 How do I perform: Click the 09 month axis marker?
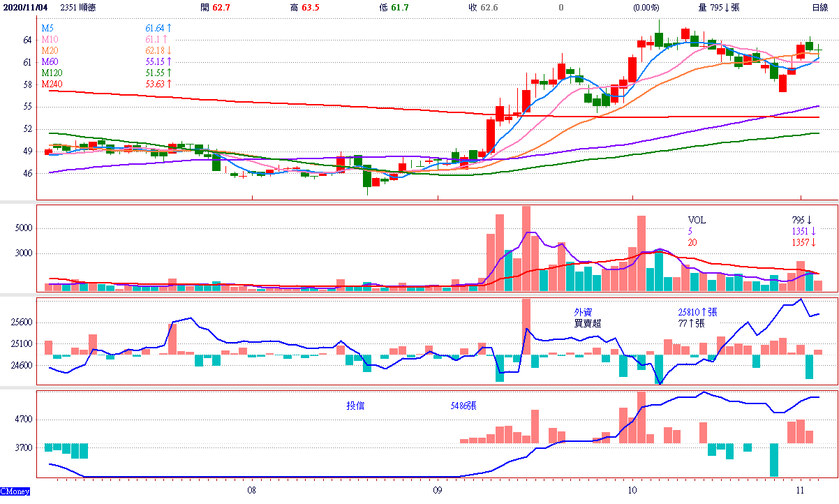click(436, 491)
